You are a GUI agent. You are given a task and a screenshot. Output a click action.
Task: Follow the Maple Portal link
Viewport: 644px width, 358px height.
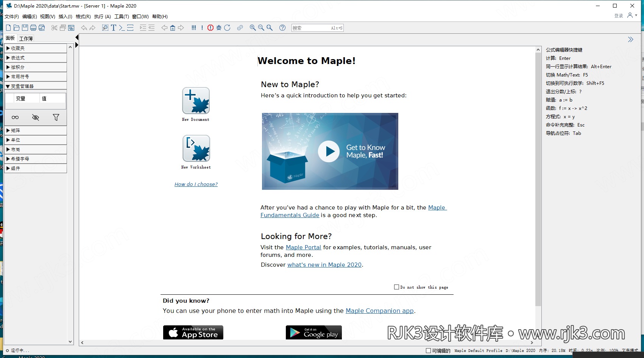coord(303,247)
